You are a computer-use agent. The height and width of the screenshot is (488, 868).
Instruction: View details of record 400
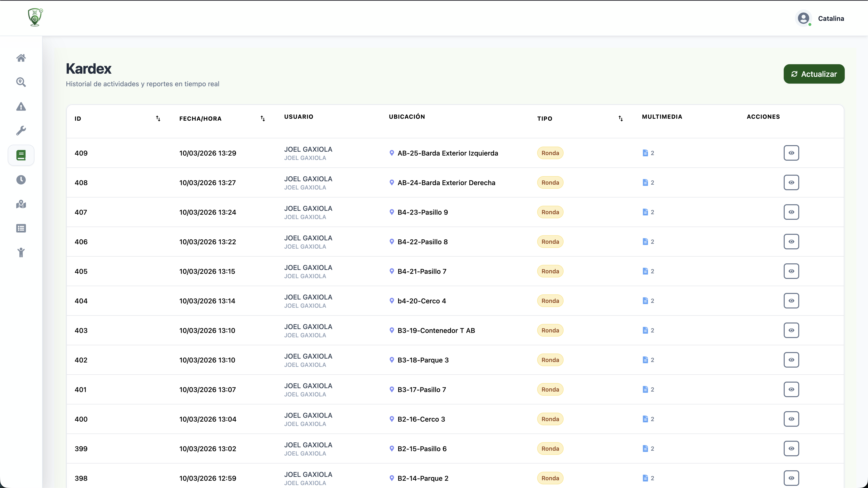(791, 419)
